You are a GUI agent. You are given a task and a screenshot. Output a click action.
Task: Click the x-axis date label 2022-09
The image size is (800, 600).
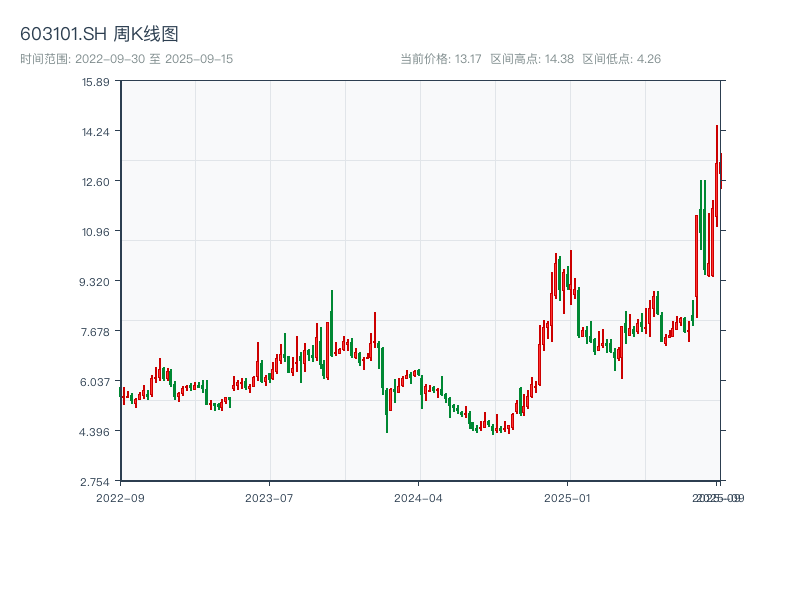point(120,498)
